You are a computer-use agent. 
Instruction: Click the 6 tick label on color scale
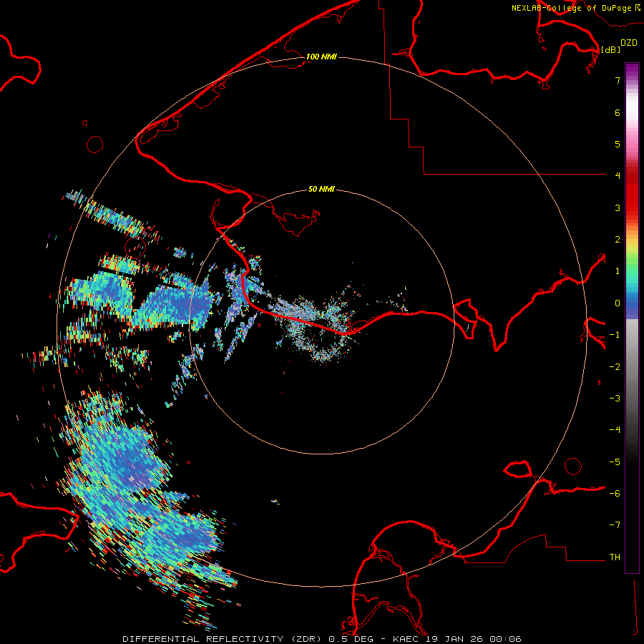[x=618, y=112]
